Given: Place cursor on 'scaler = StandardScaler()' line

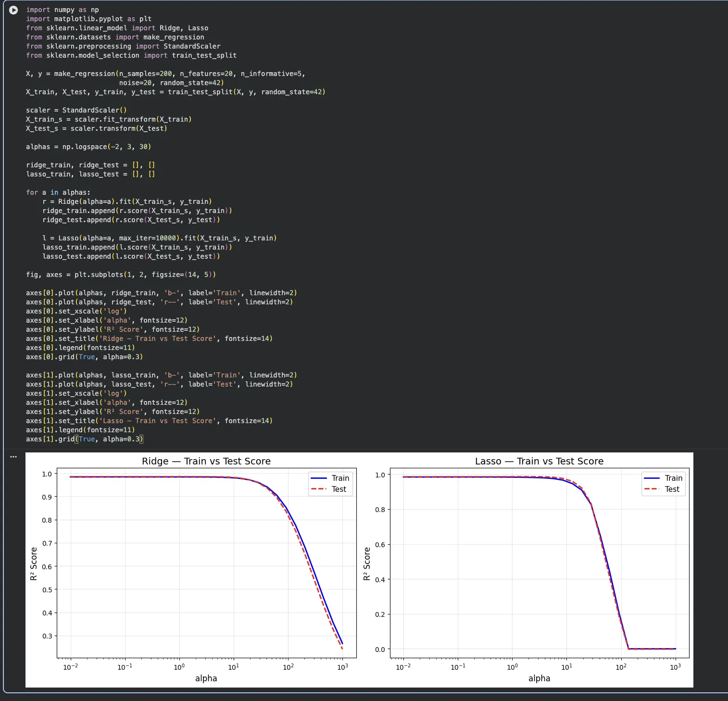Looking at the screenshot, I should coord(76,110).
